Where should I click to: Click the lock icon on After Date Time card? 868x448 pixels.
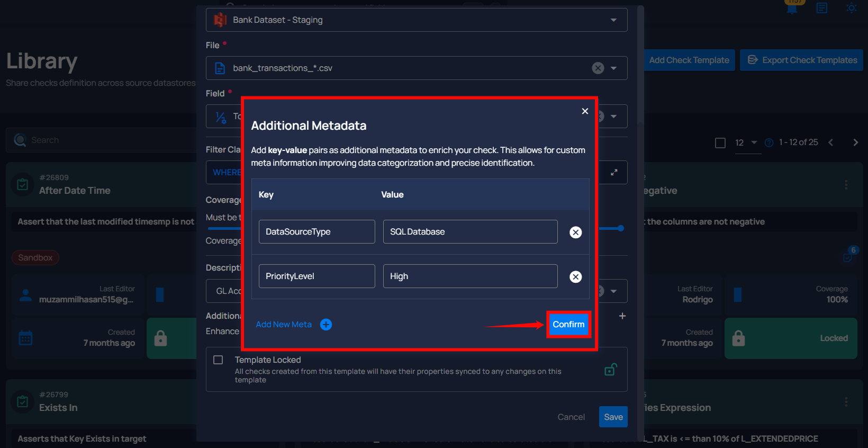[x=161, y=338]
